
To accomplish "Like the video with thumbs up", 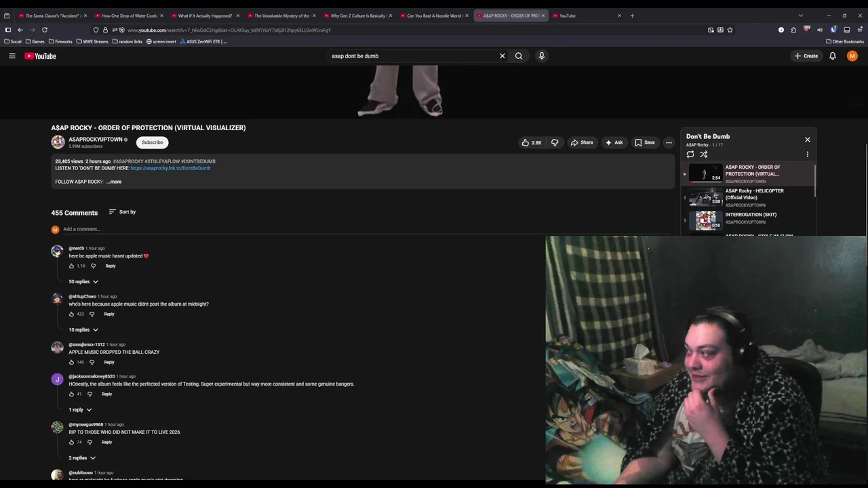I will click(532, 142).
